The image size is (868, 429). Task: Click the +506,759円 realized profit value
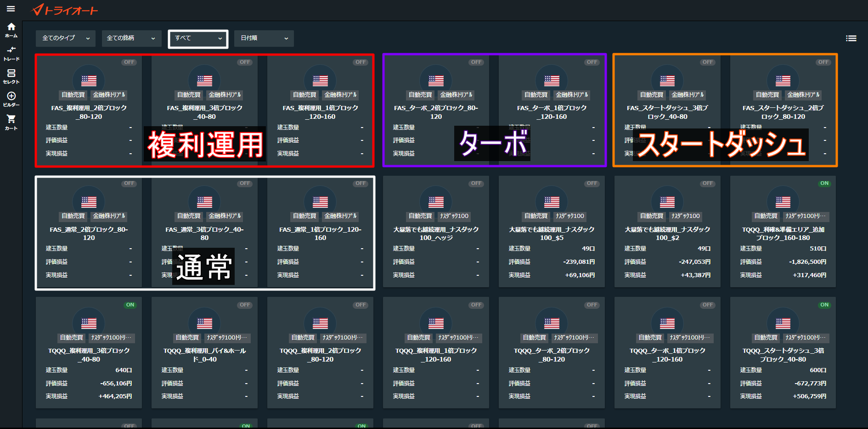tap(809, 396)
